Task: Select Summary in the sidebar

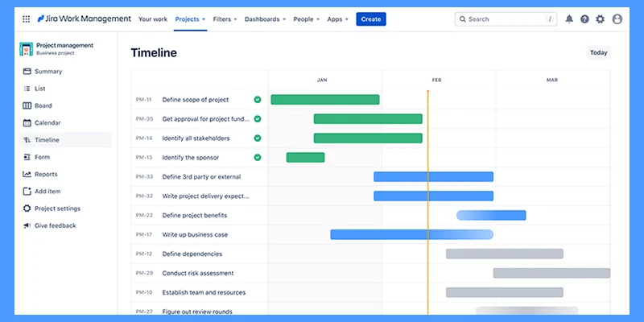Action: [x=47, y=72]
